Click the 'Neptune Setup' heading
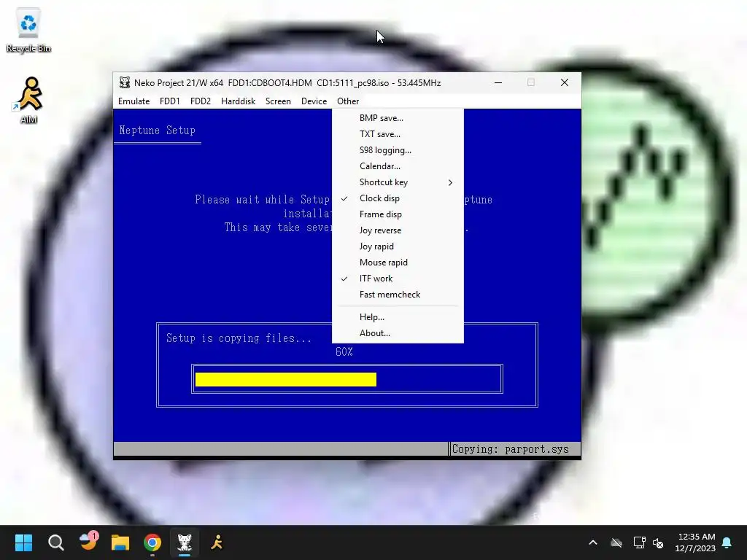This screenshot has height=560, width=747. coord(158,130)
